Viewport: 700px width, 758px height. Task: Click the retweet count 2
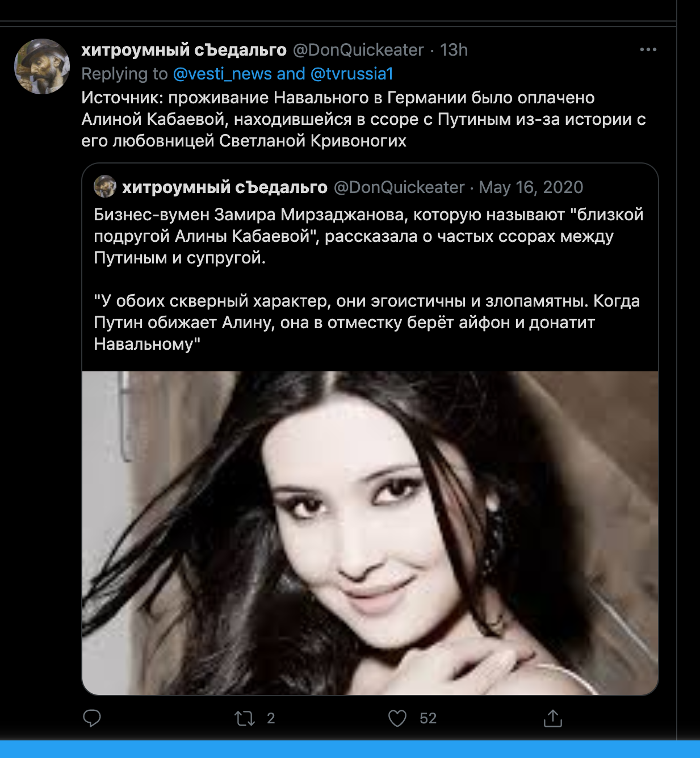(x=271, y=719)
